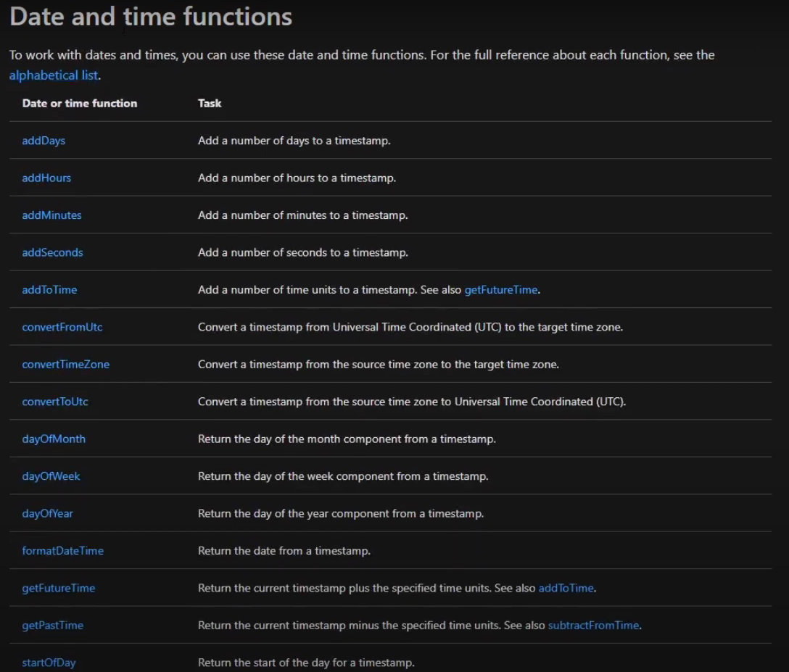The width and height of the screenshot is (789, 672).
Task: Open the dayOfYear function link
Action: (47, 513)
